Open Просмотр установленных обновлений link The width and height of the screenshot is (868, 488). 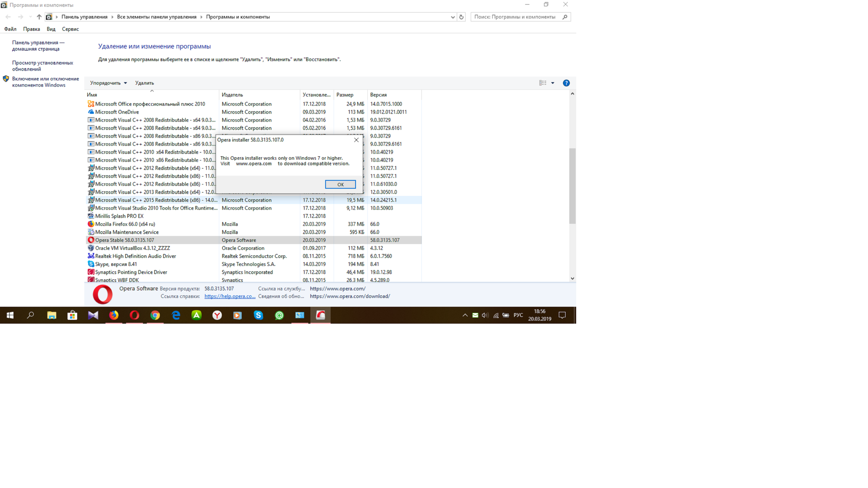[42, 66]
